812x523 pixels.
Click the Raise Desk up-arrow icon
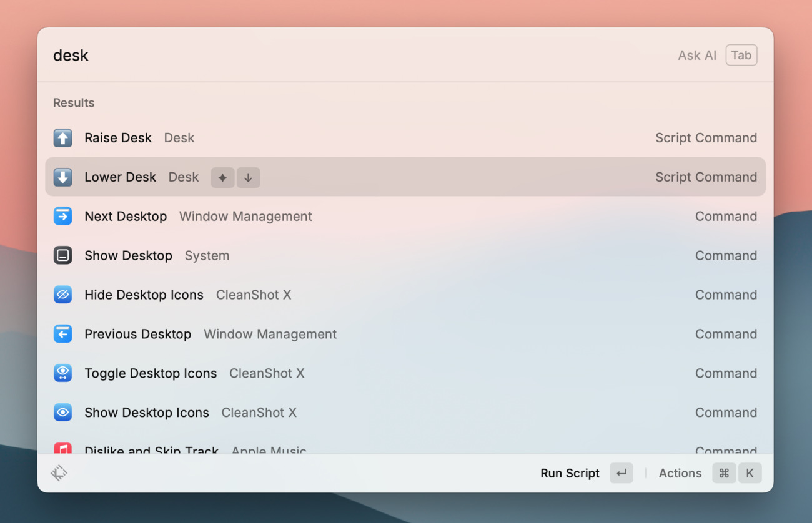pos(62,138)
